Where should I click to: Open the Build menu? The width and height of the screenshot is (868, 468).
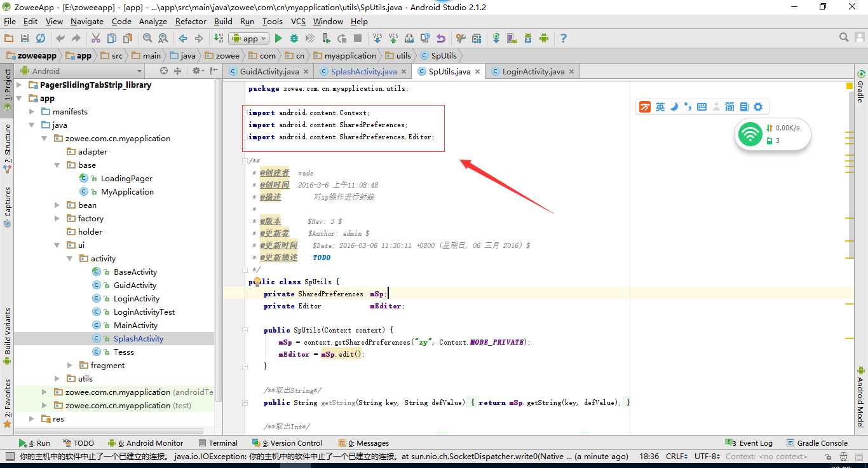click(223, 21)
